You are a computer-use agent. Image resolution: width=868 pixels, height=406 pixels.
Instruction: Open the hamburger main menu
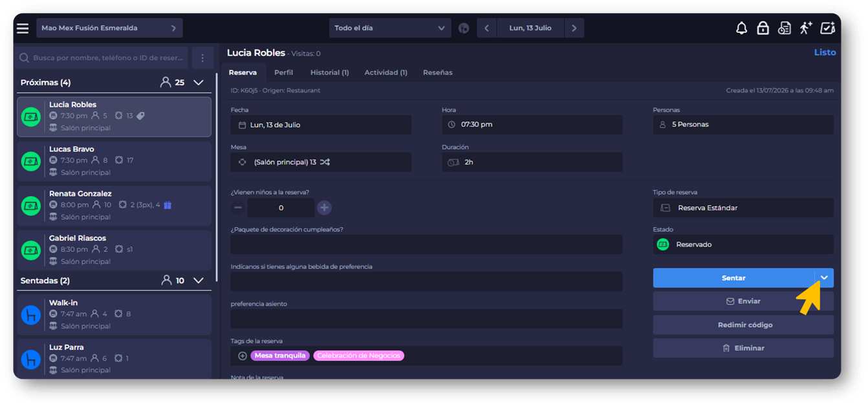tap(23, 28)
